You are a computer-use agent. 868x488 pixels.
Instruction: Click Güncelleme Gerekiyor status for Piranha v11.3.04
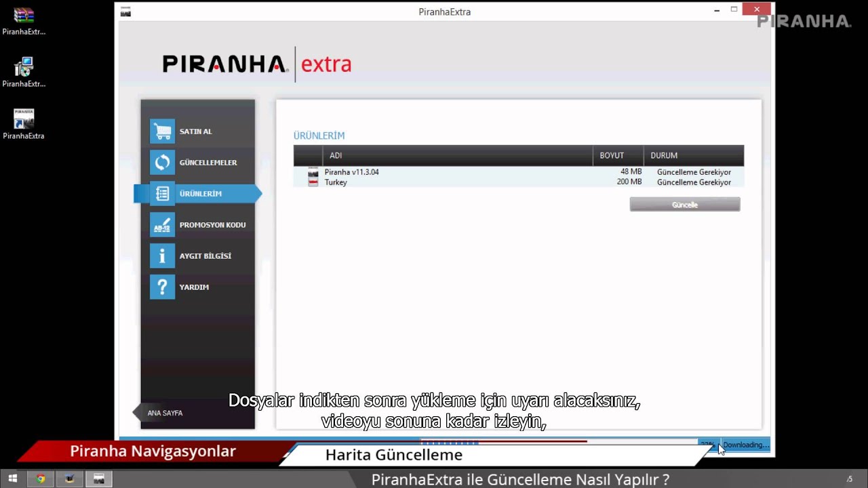pos(694,172)
